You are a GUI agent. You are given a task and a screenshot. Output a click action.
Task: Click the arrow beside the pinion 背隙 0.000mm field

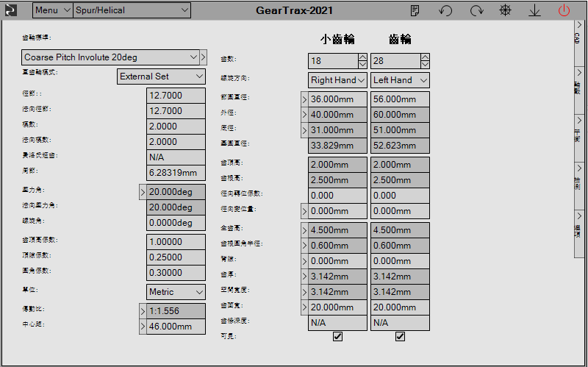pyautogui.click(x=304, y=261)
